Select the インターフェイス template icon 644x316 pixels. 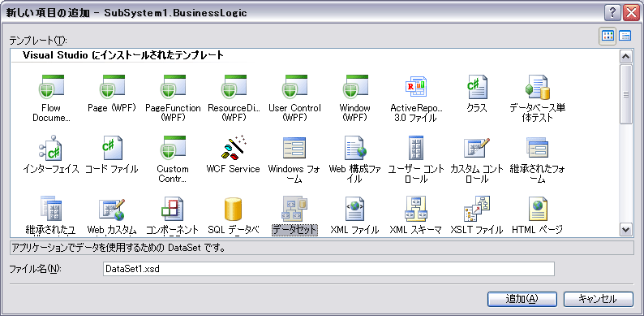click(51, 148)
